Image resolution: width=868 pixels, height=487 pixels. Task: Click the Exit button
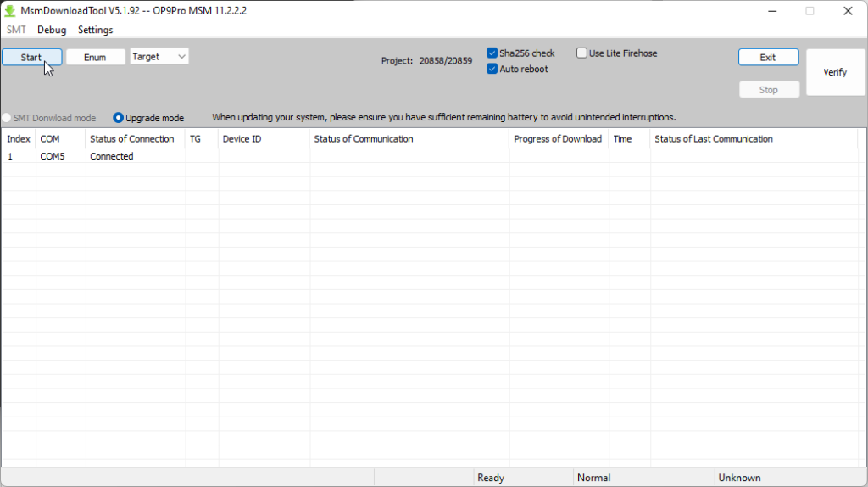coord(768,57)
